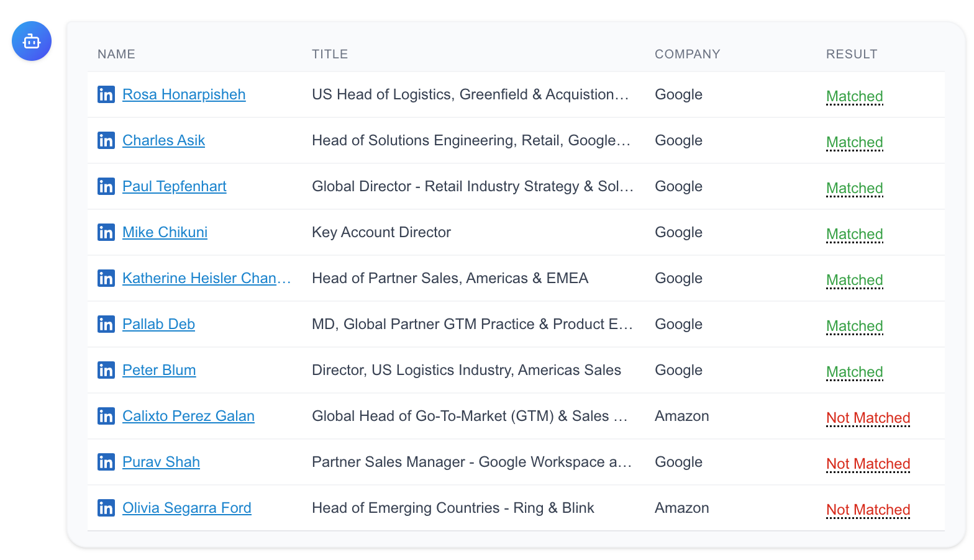Click Google company cell in Rosa Honarpisheh row
This screenshot has width=974, height=560.
point(679,94)
